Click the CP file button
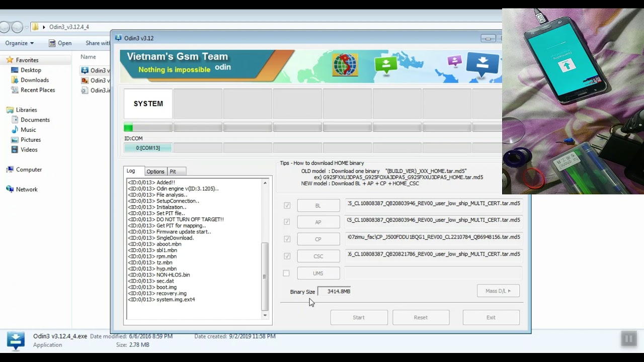 click(x=318, y=239)
